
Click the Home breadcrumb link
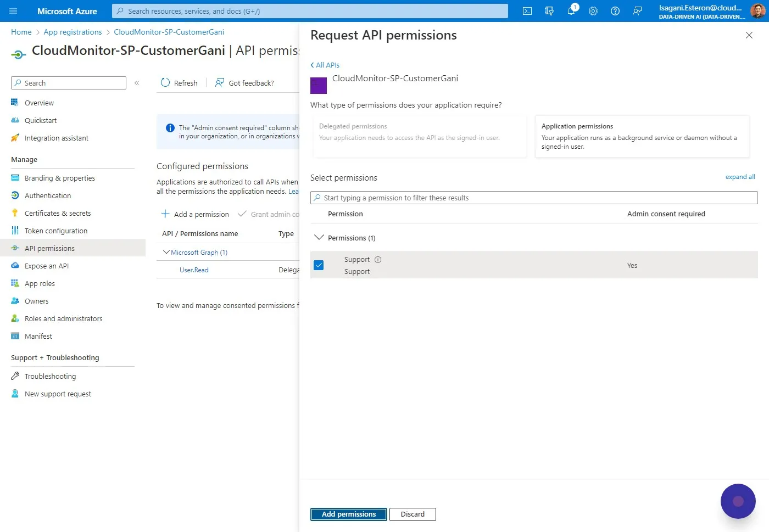(x=21, y=32)
